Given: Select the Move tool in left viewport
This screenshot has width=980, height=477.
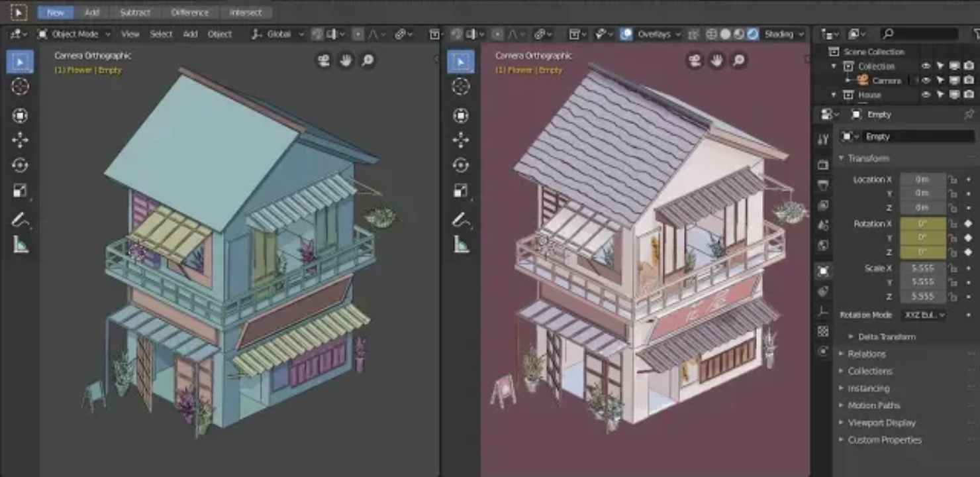Looking at the screenshot, I should (20, 140).
